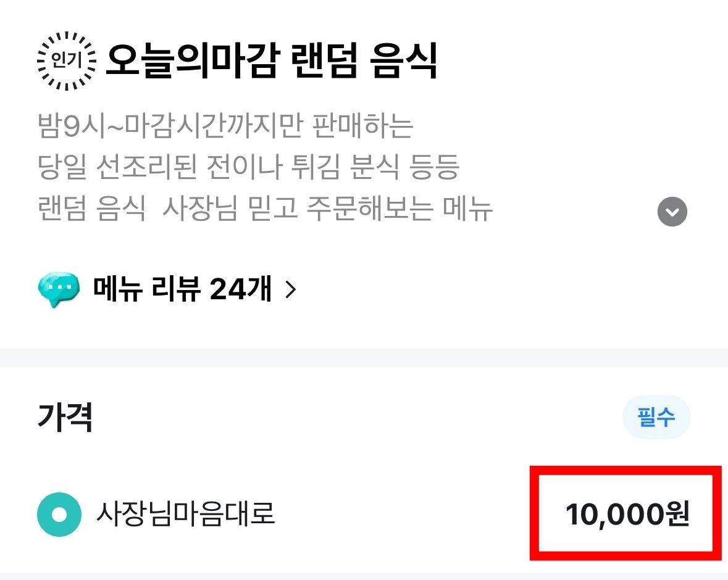The width and height of the screenshot is (728, 580).
Task: Click the 필수 required badge
Action: click(656, 417)
